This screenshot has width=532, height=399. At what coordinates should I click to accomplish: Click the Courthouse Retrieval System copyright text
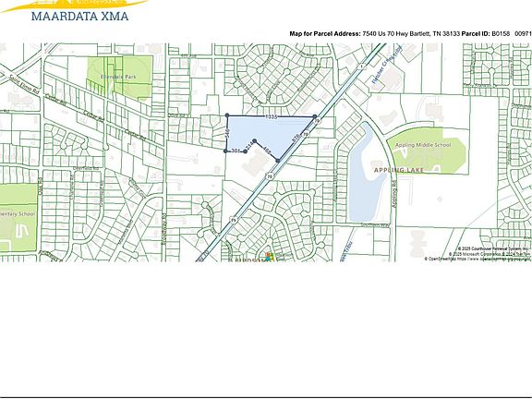[494, 248]
